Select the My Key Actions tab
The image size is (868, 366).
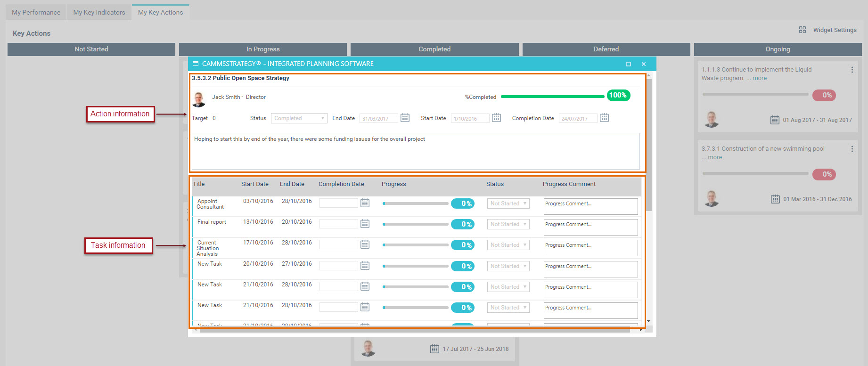tap(161, 12)
